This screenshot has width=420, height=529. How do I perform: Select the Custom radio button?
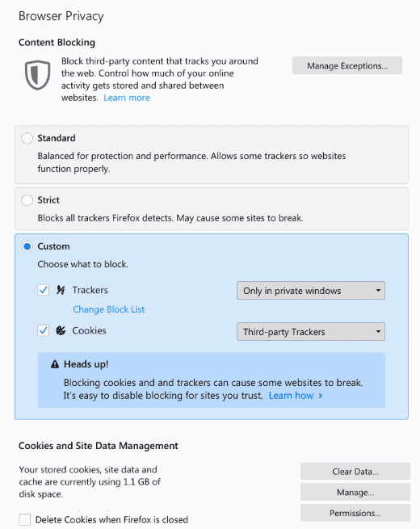point(27,246)
